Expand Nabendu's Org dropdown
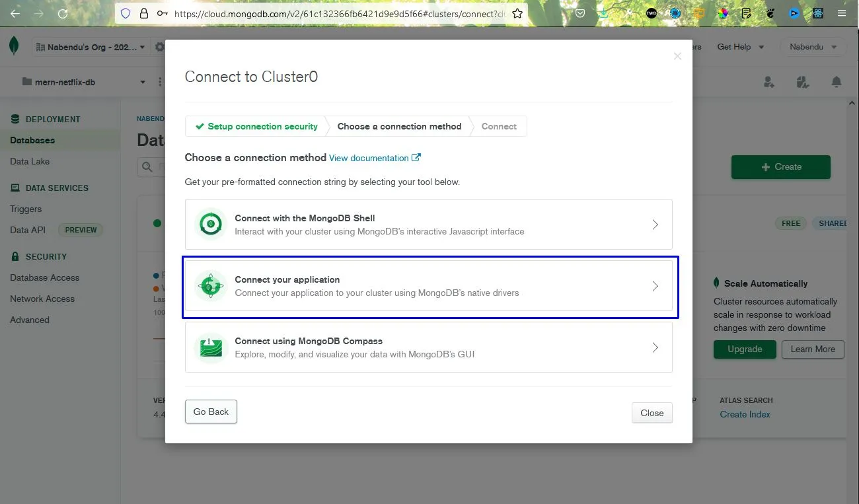 (90, 48)
